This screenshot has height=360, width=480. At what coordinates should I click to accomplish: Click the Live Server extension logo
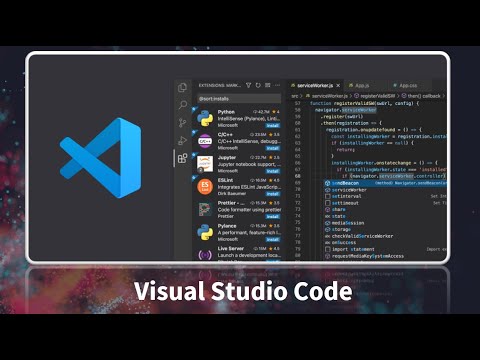point(205,255)
